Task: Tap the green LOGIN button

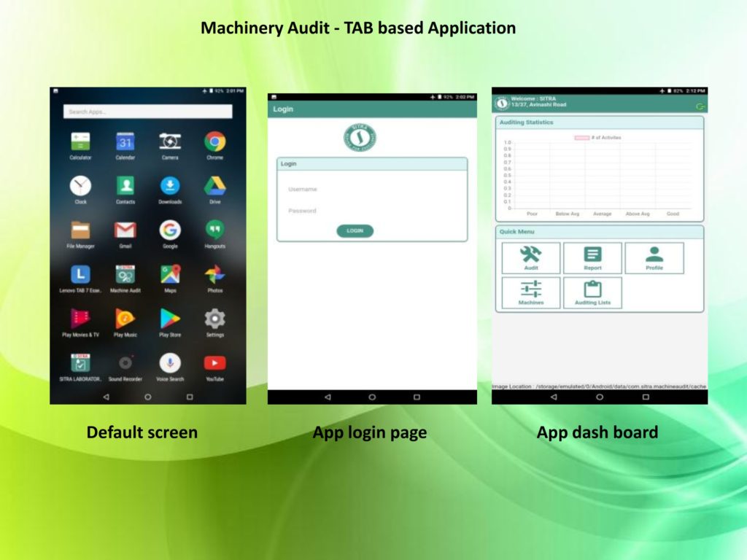Action: (x=355, y=230)
